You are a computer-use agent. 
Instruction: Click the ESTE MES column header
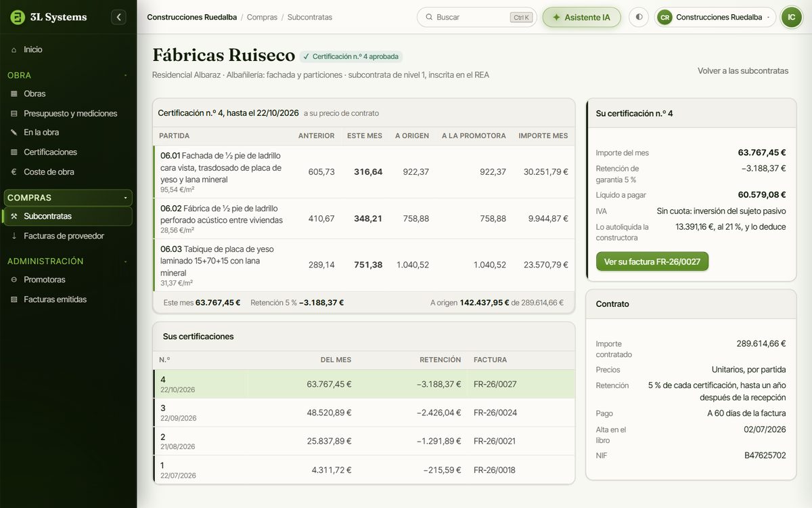pos(365,135)
